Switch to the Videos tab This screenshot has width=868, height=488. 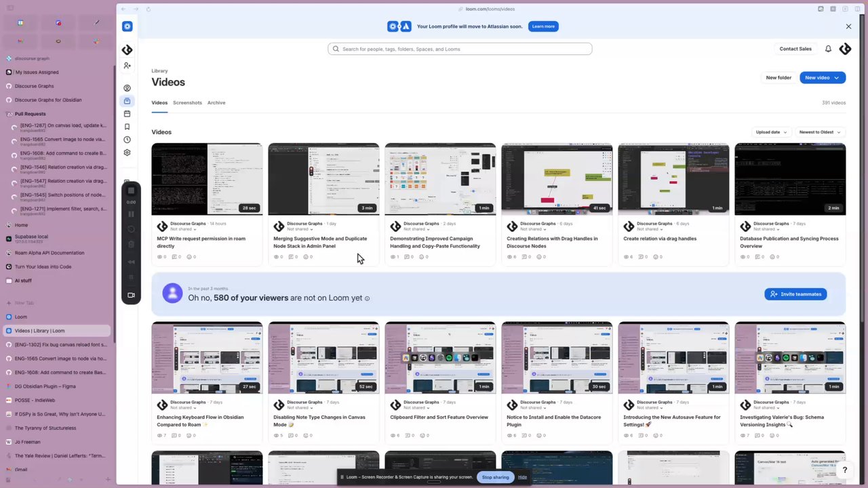point(159,102)
